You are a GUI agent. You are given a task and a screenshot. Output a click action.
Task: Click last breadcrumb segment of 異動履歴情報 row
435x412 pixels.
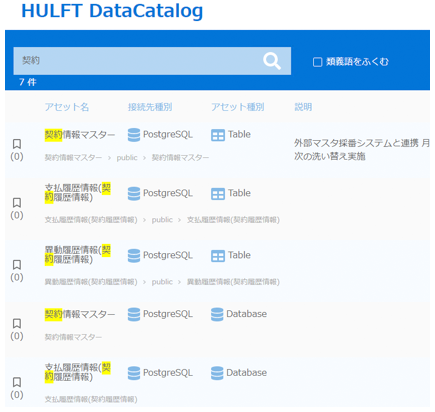coord(233,282)
